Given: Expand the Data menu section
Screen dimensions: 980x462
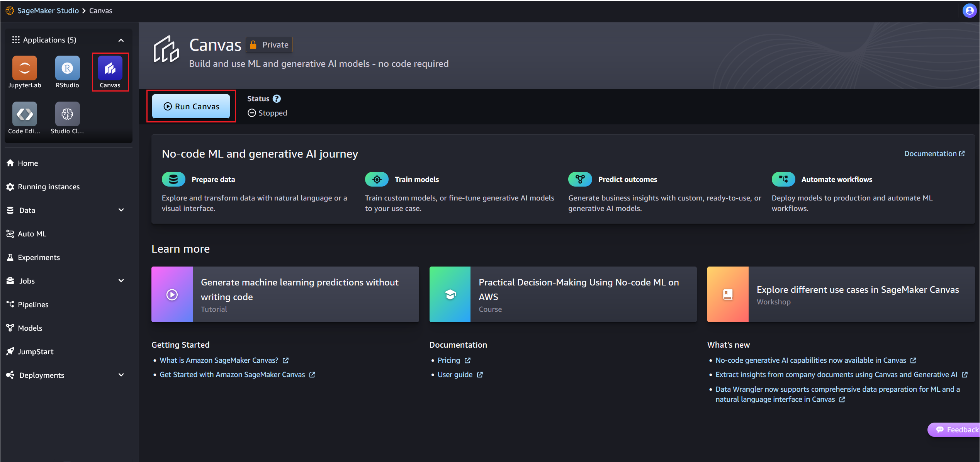Looking at the screenshot, I should [121, 210].
